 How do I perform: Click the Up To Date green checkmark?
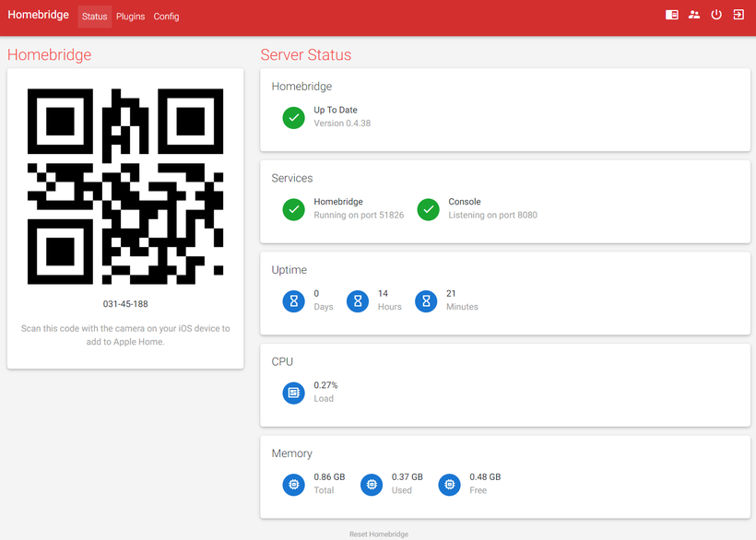tap(293, 118)
